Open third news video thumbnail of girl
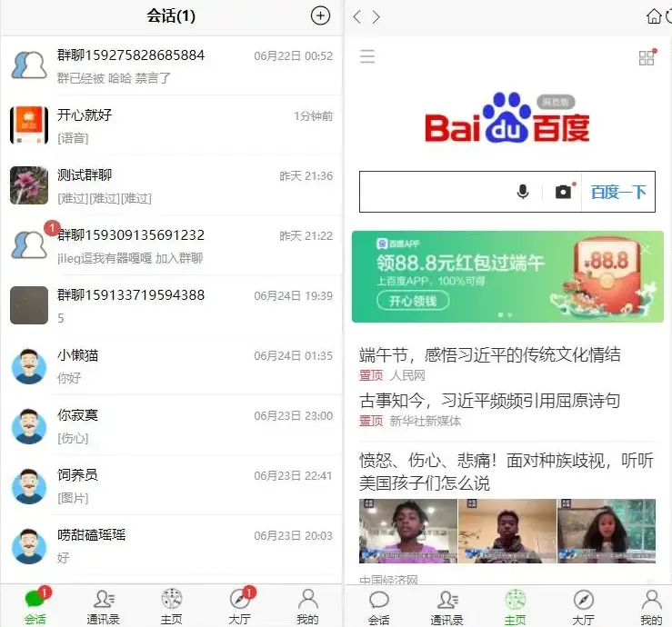This screenshot has width=672, height=627. click(x=607, y=531)
